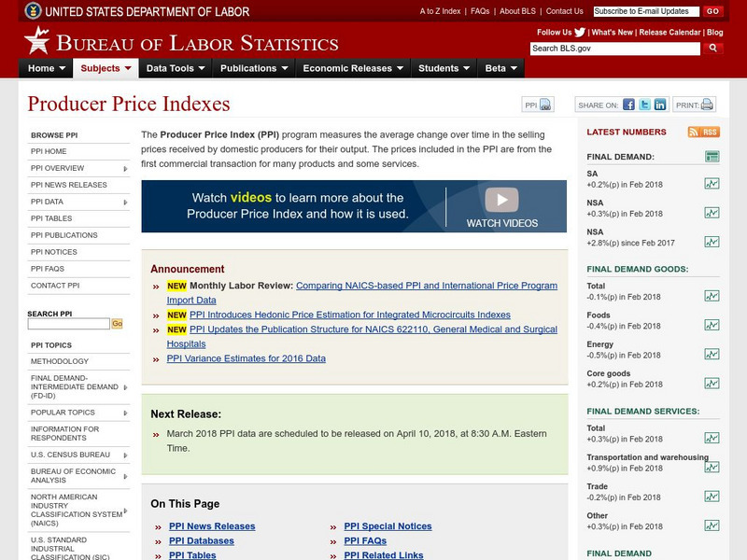Share page on Twitter

click(x=644, y=105)
